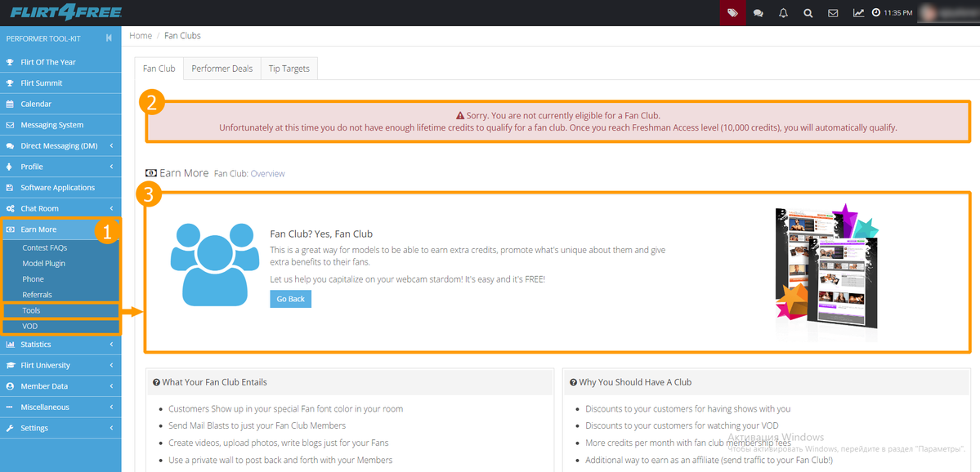The height and width of the screenshot is (472, 980).
Task: Collapse the Performer Tool-Kit sidebar
Action: [x=109, y=38]
